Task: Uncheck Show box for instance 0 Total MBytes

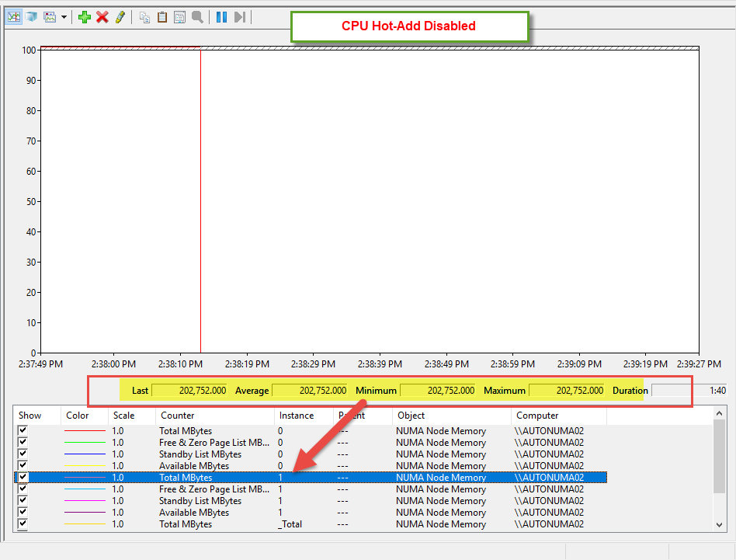Action: pyautogui.click(x=23, y=430)
